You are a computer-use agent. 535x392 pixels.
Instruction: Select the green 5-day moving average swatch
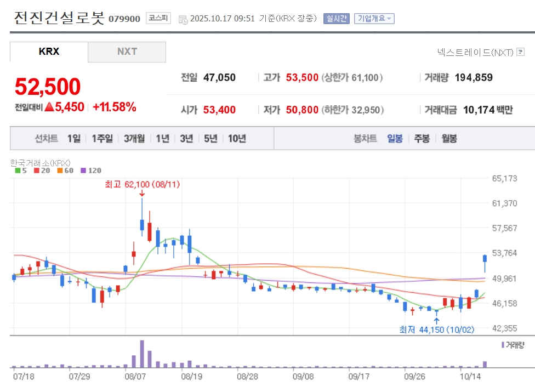pyautogui.click(x=18, y=171)
